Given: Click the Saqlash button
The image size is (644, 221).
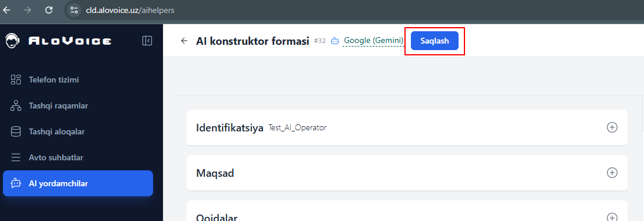Looking at the screenshot, I should pos(434,41).
